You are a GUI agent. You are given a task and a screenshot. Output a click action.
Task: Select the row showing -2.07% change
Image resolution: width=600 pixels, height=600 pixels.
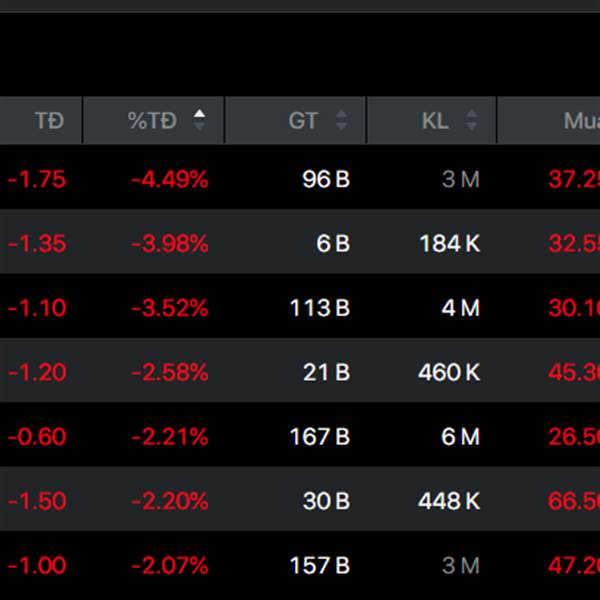tap(300, 565)
